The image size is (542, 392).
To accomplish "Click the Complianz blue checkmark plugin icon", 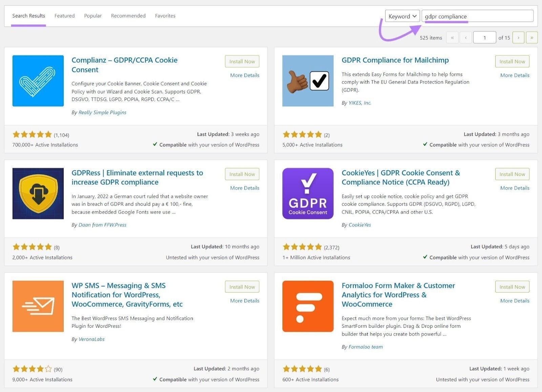I will (38, 81).
